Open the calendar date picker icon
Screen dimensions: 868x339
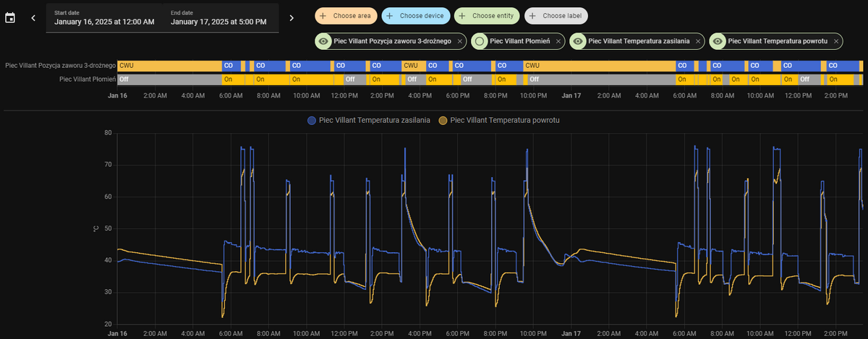[x=10, y=17]
